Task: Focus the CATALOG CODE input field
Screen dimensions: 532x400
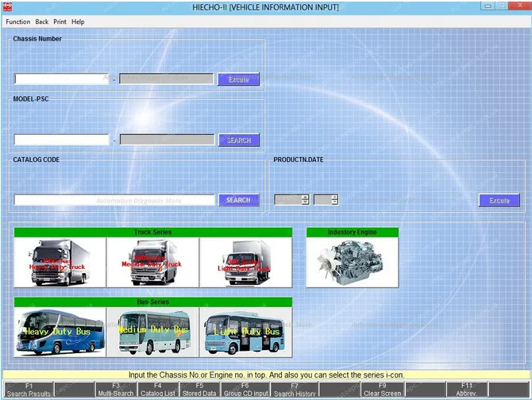Action: tap(114, 200)
